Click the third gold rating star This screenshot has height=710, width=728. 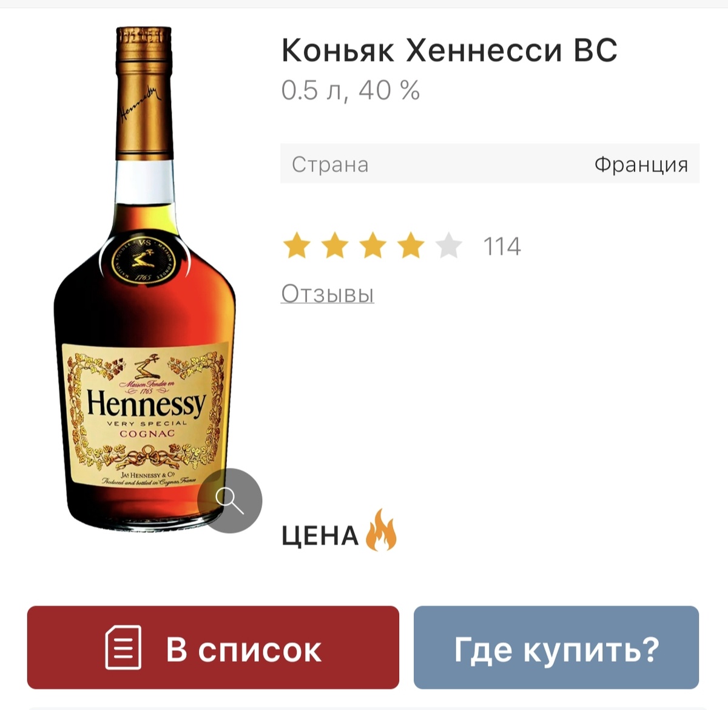373,246
